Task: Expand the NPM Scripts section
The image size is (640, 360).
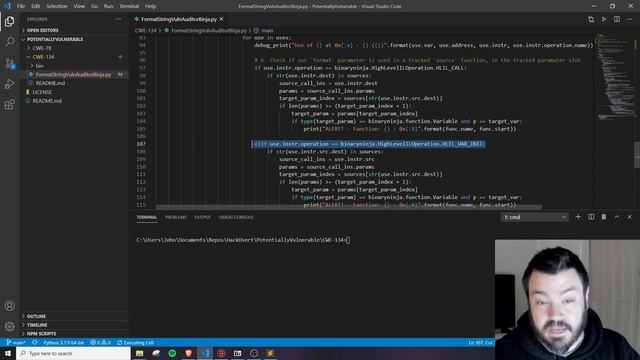Action: click(41, 333)
